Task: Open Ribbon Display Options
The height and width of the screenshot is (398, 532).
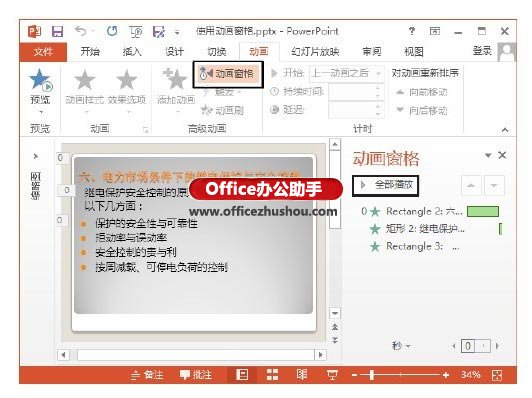Action: pyautogui.click(x=435, y=31)
